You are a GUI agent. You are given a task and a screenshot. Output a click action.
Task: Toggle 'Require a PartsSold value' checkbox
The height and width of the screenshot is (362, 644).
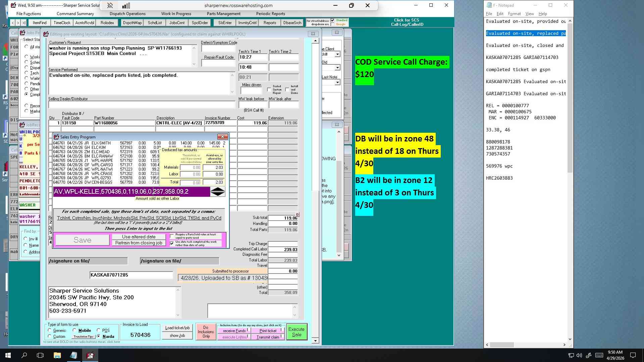(x=172, y=236)
